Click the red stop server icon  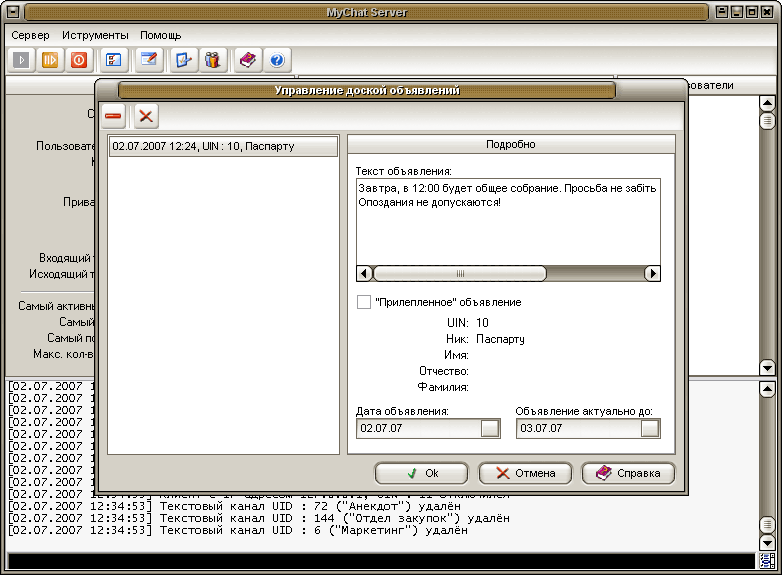point(79,60)
